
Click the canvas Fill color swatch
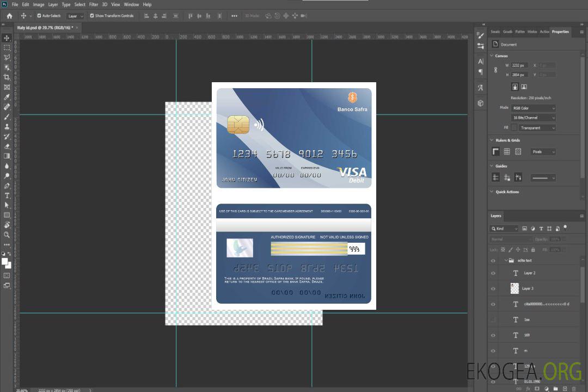[x=514, y=128]
